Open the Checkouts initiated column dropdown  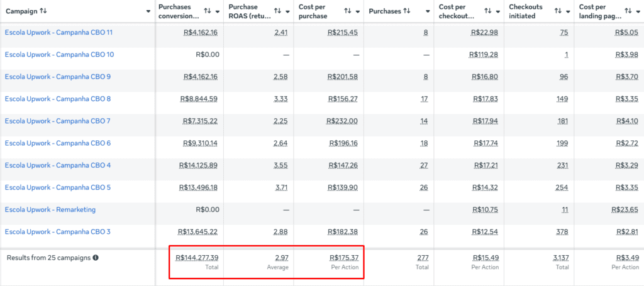(568, 11)
